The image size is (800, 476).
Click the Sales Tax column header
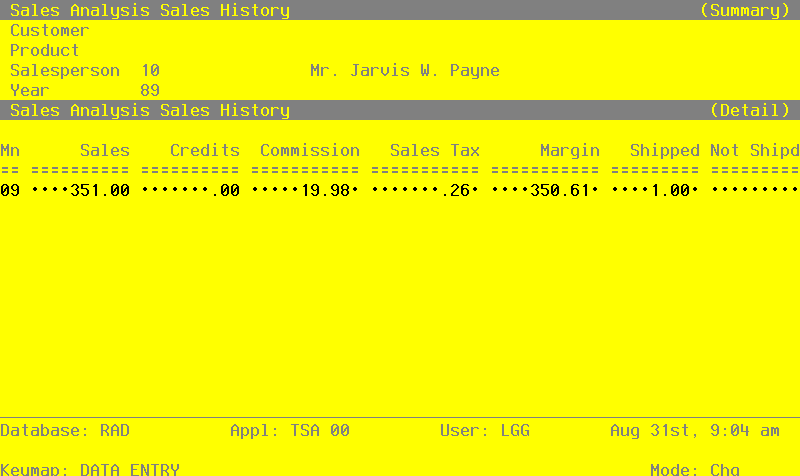pos(435,151)
